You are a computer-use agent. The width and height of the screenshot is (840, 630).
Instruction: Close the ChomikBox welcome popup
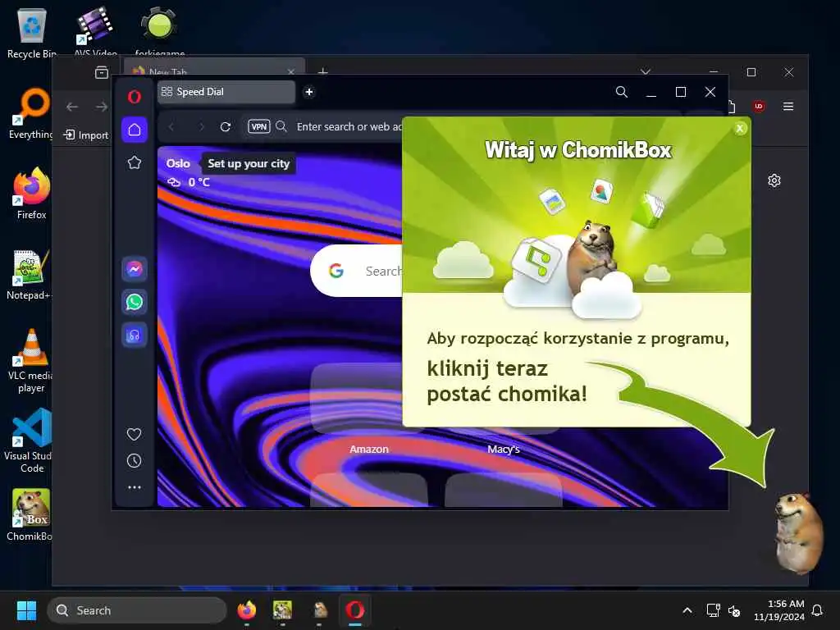(740, 129)
